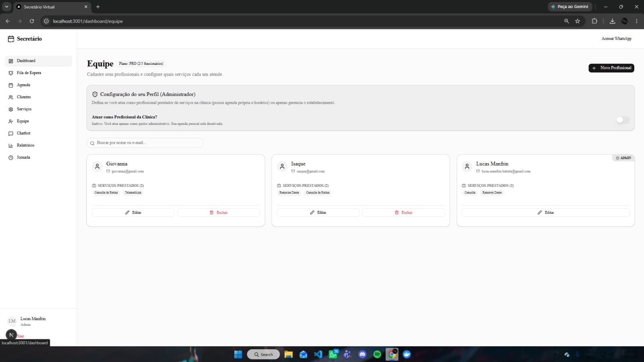644x362 pixels.
Task: Click Lucas Manfrin's Consulta tag
Action: tap(470, 193)
